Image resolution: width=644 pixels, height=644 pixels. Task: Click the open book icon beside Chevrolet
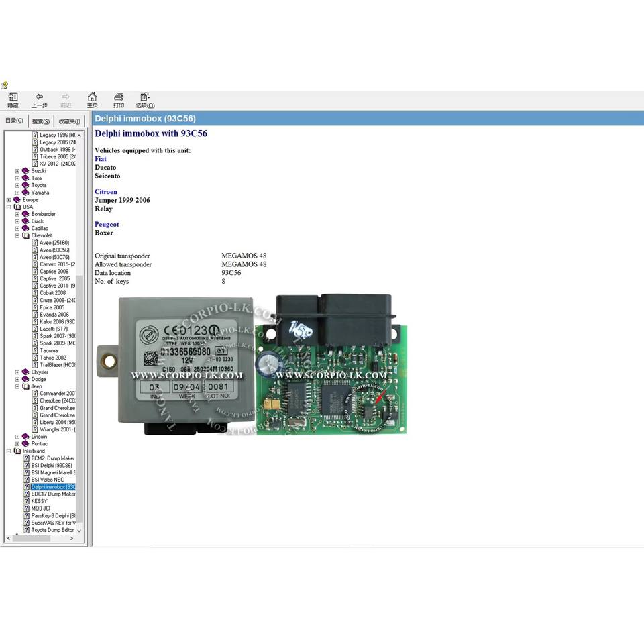coord(25,235)
